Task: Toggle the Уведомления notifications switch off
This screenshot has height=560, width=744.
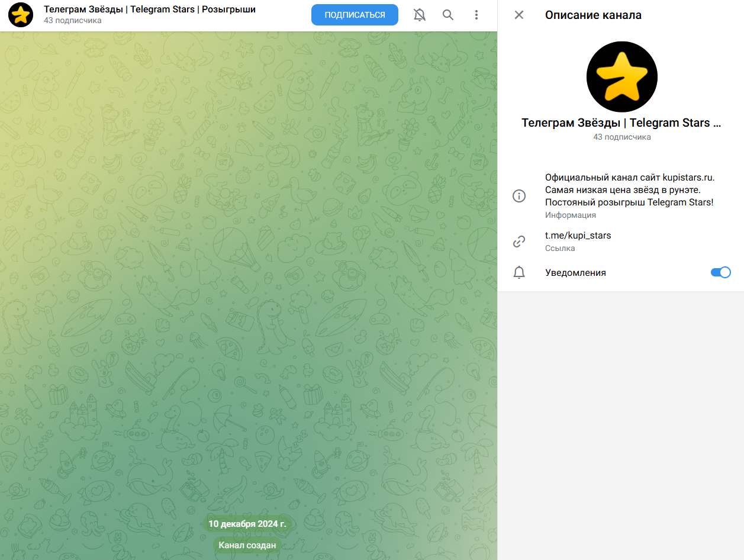Action: (720, 272)
